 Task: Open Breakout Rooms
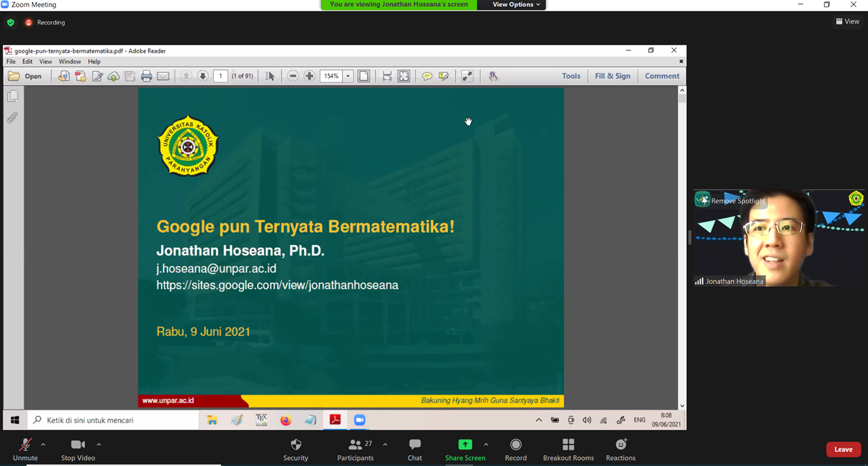tap(568, 449)
